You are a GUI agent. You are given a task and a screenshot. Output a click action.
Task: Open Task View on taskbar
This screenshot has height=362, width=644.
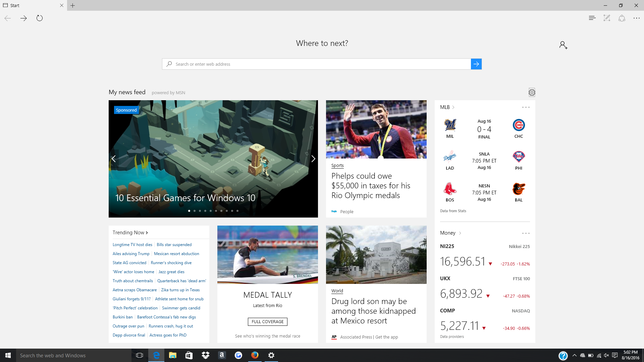point(140,355)
